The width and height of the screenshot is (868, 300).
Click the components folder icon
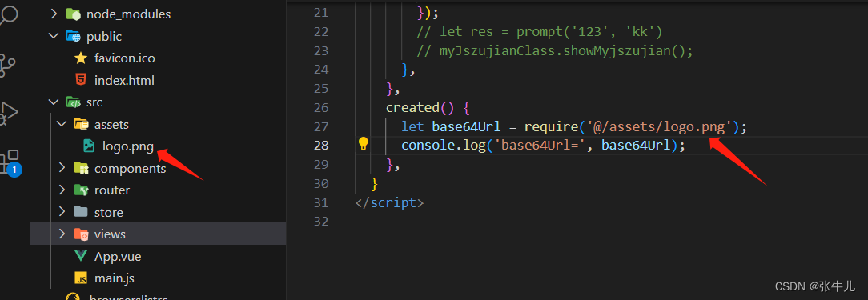(x=81, y=168)
